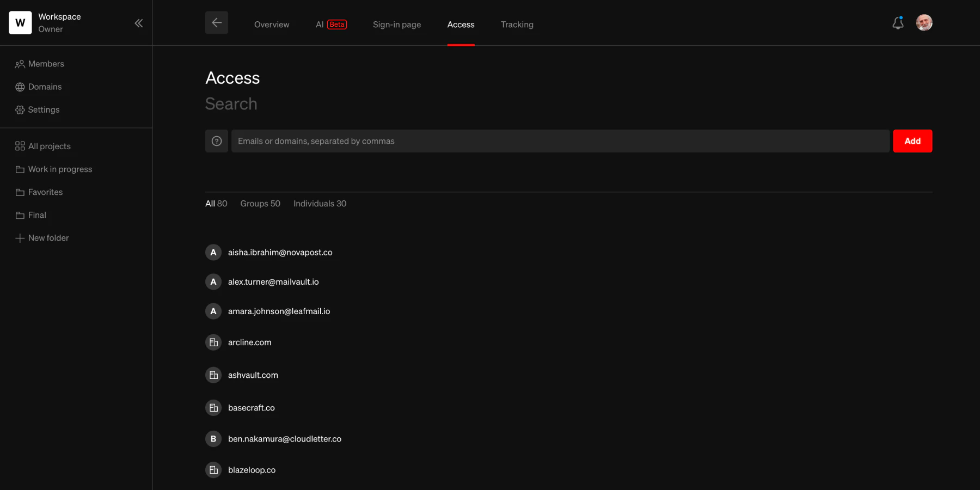Switch to the Tracking tab
Screen dimensions: 980x490
(x=517, y=24)
